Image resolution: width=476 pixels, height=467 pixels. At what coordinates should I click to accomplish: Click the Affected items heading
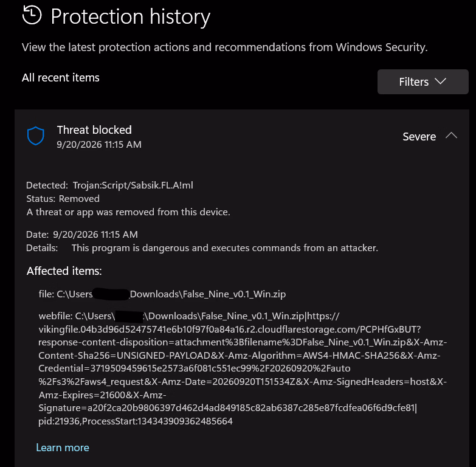pyautogui.click(x=64, y=271)
